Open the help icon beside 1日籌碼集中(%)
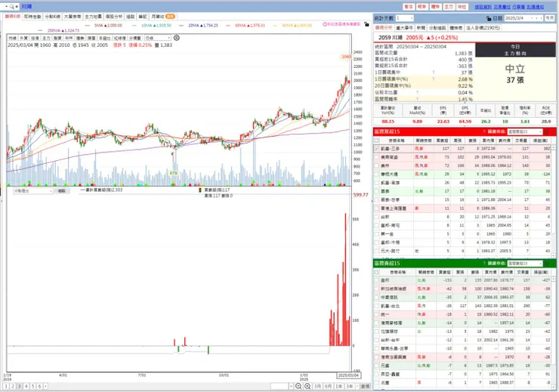The height and width of the screenshot is (392, 559). point(434,79)
